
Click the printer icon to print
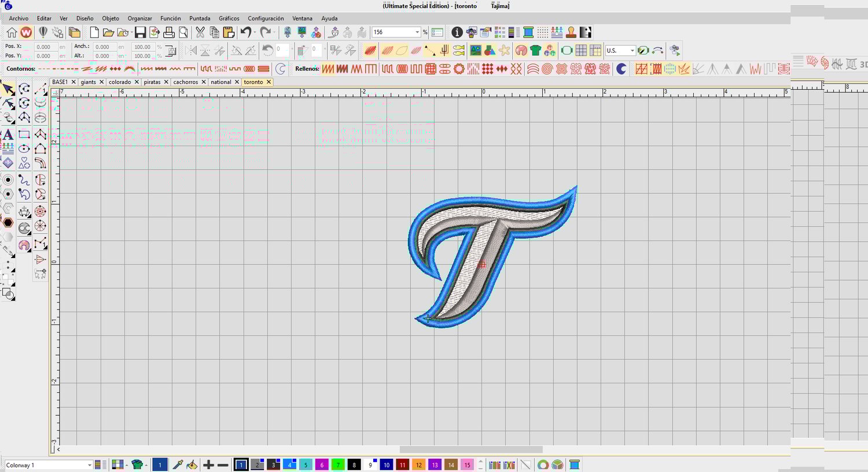coord(169,32)
